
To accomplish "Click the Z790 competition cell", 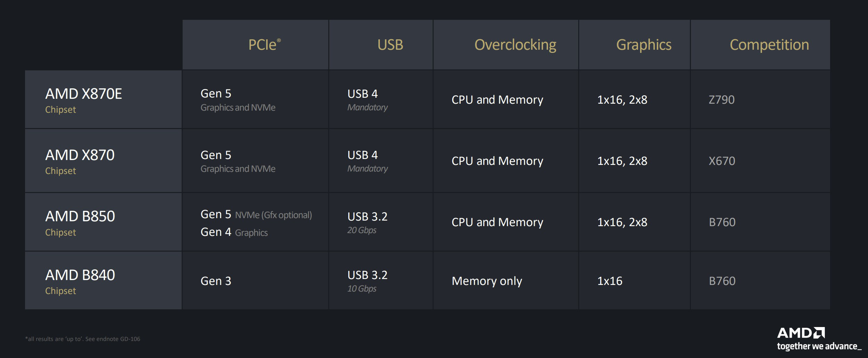I will pyautogui.click(x=761, y=100).
